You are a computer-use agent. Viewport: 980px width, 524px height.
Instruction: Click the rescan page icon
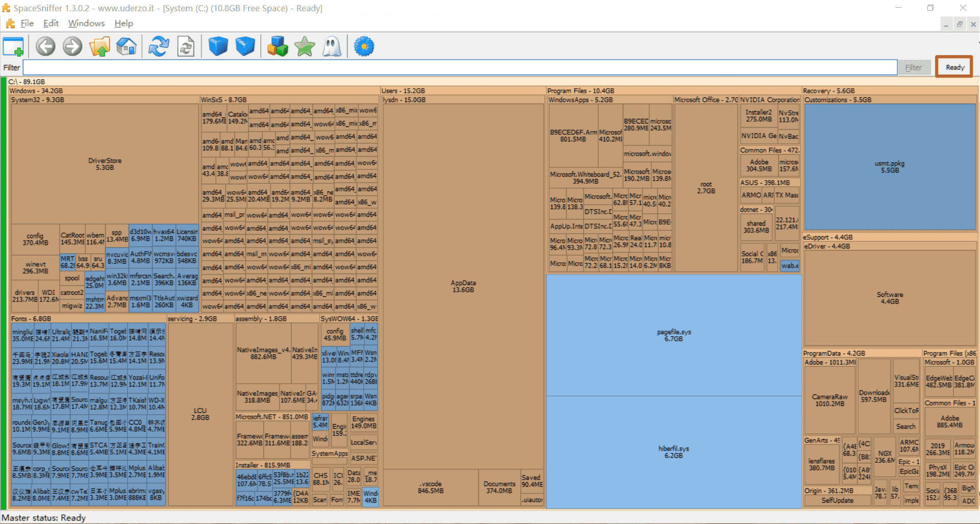[186, 46]
